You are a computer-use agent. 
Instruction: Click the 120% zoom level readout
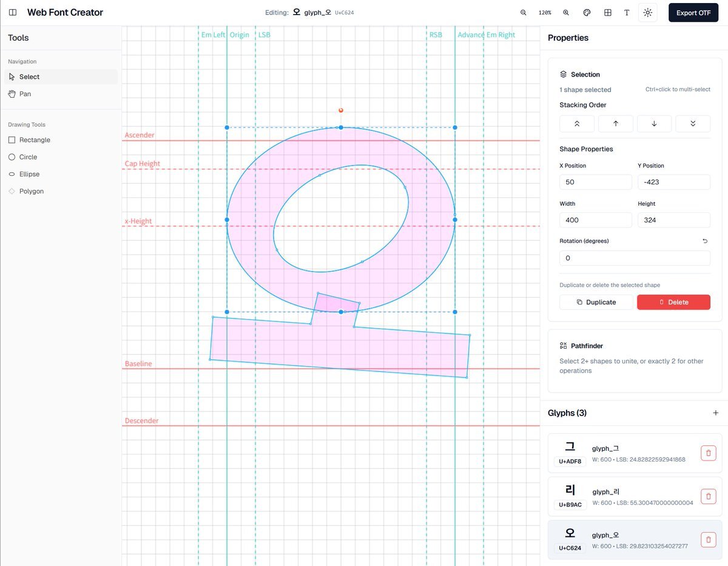[x=545, y=12]
